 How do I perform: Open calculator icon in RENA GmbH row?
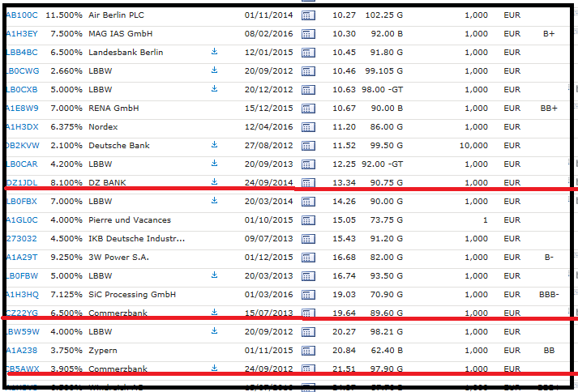(308, 109)
